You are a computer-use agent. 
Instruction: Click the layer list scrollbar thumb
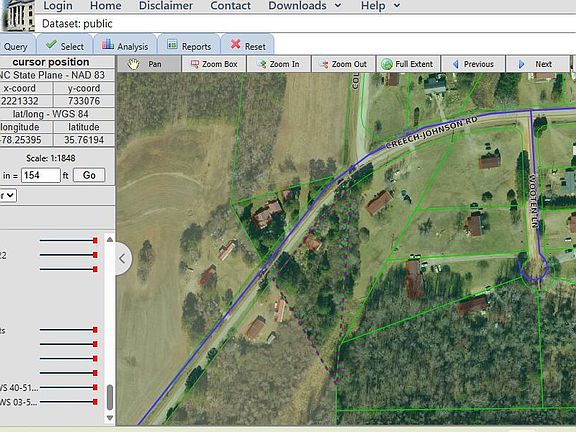(110, 397)
